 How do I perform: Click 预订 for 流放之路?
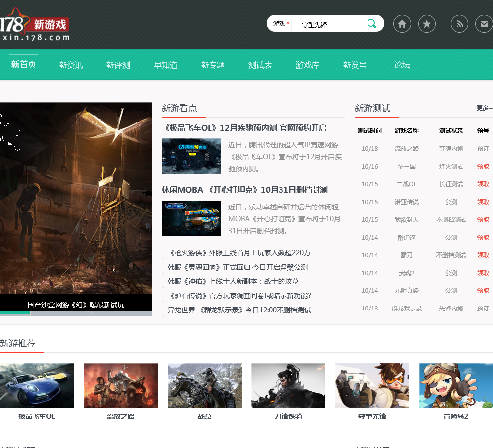point(483,148)
